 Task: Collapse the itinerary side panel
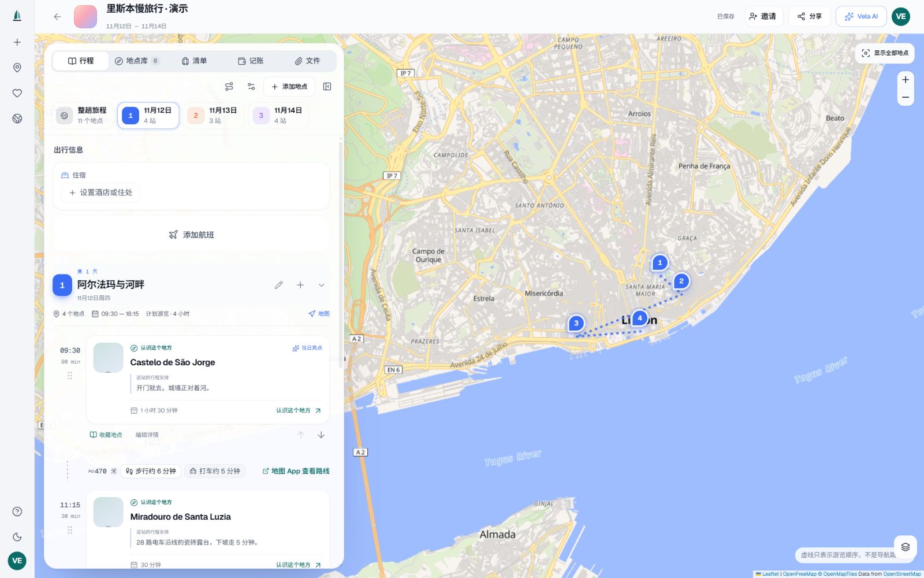pyautogui.click(x=327, y=87)
